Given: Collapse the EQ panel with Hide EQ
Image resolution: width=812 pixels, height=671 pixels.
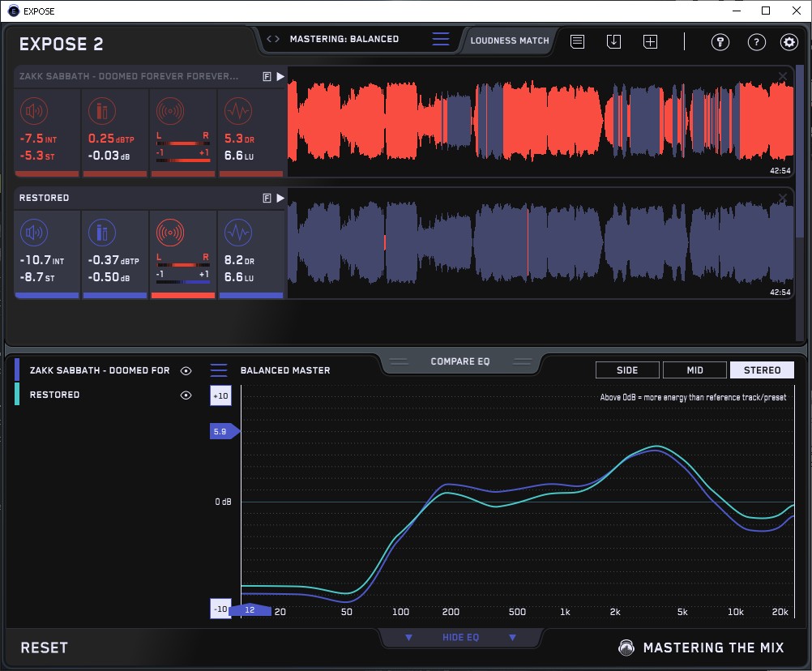Looking at the screenshot, I should pyautogui.click(x=460, y=638).
